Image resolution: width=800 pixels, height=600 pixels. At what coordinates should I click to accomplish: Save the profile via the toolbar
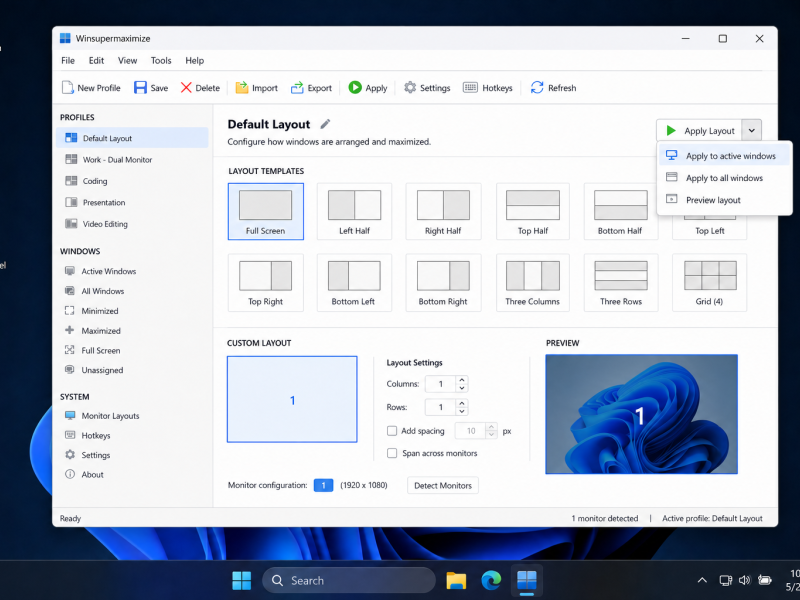(151, 88)
